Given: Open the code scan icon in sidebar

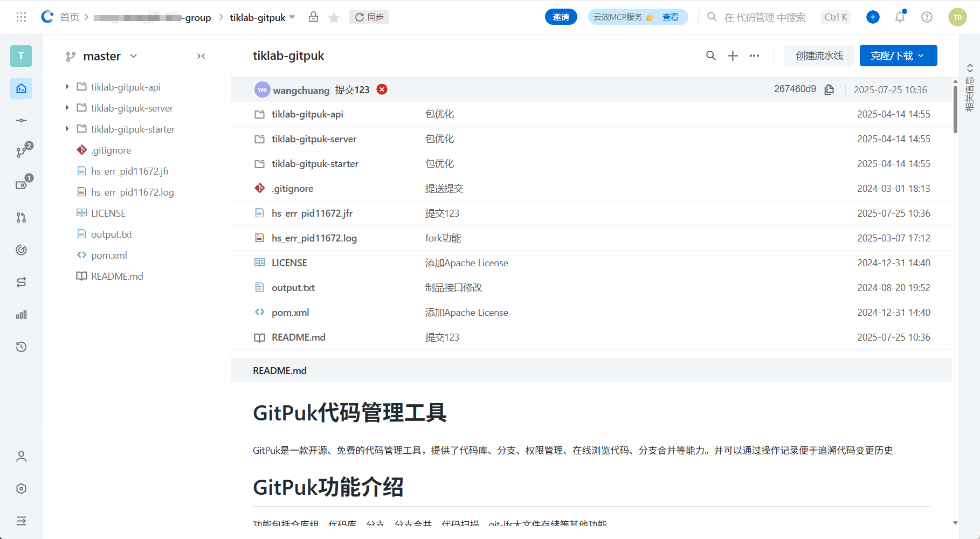Looking at the screenshot, I should pyautogui.click(x=21, y=250).
